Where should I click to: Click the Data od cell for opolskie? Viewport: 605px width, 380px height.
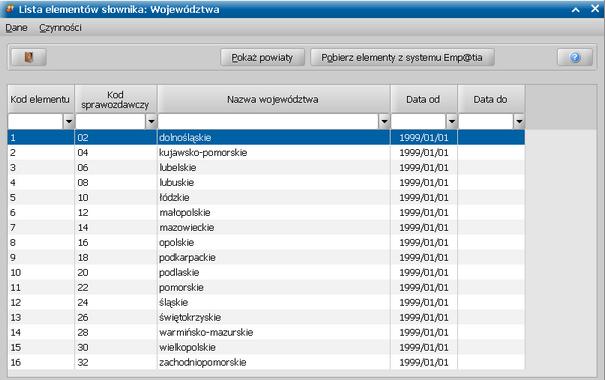(424, 242)
